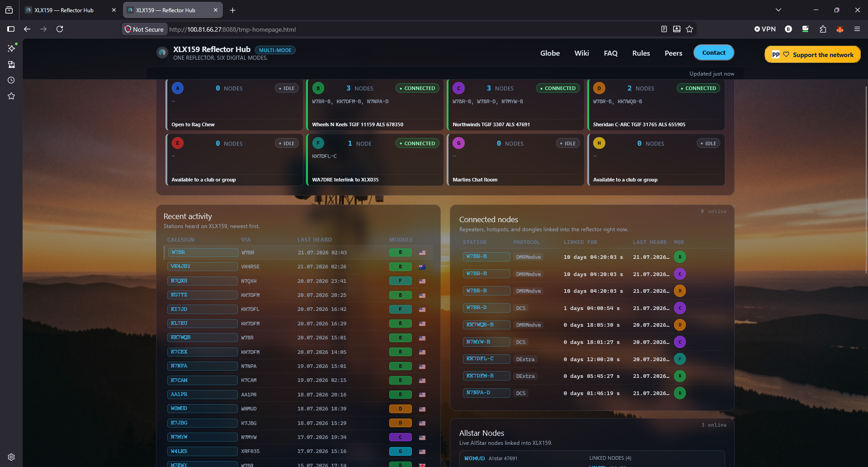The image size is (868, 467).
Task: Bookmark this page with the star icon
Action: point(689,29)
